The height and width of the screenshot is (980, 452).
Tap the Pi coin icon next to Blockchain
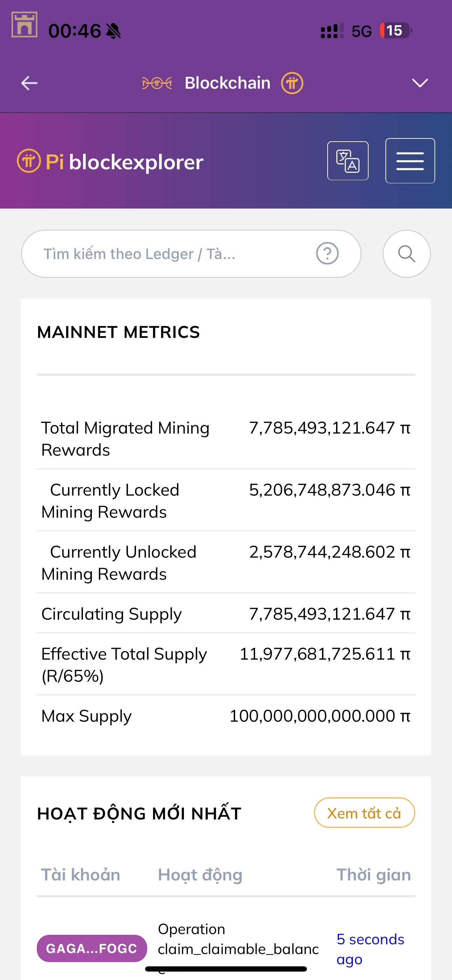[x=292, y=83]
